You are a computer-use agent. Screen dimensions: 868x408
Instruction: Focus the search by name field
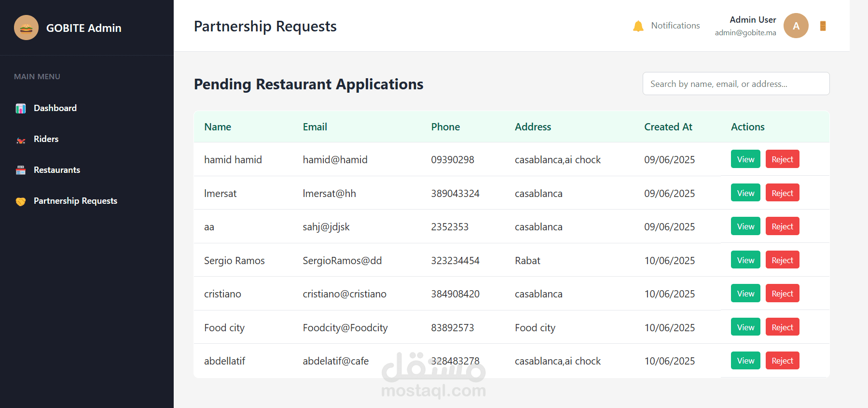[x=736, y=84]
